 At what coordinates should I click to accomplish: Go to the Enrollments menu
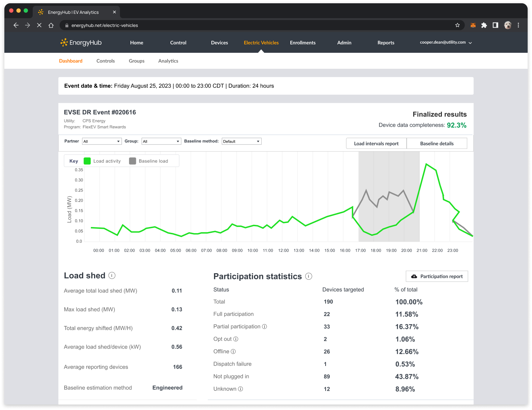[302, 43]
